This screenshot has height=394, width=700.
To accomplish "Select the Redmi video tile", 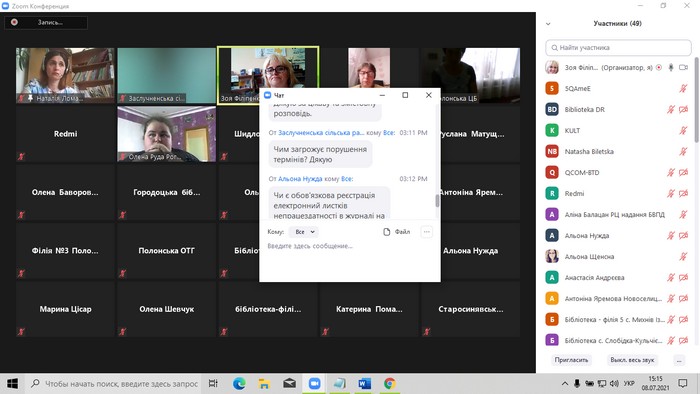I will [x=65, y=134].
